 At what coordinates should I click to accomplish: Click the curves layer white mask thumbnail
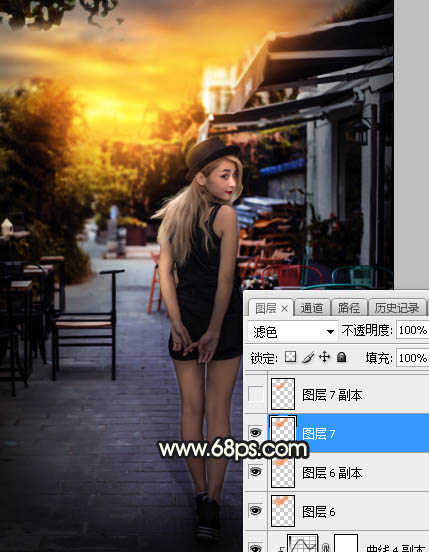tap(346, 544)
